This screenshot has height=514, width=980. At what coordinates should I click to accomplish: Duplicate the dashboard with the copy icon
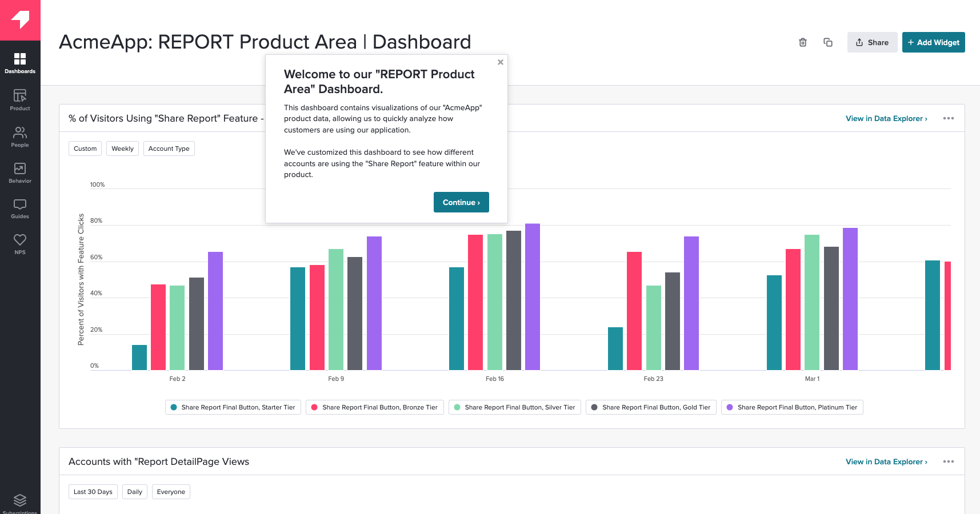point(827,42)
